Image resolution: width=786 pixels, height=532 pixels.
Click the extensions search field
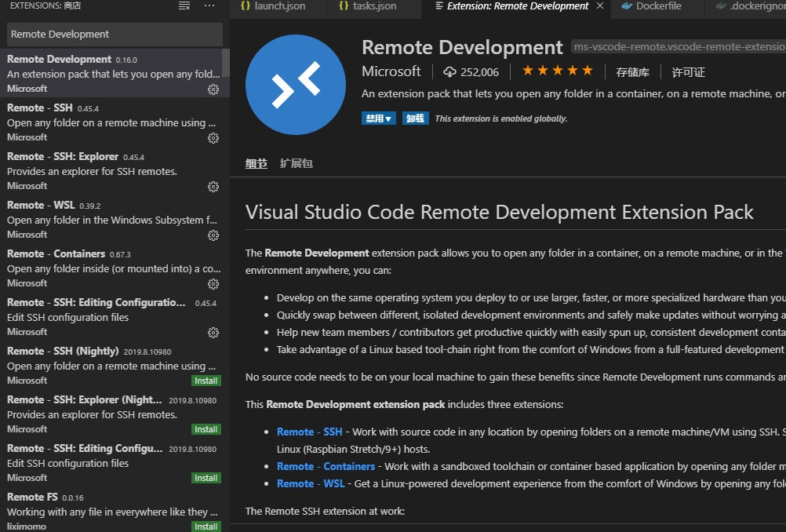tap(115, 34)
